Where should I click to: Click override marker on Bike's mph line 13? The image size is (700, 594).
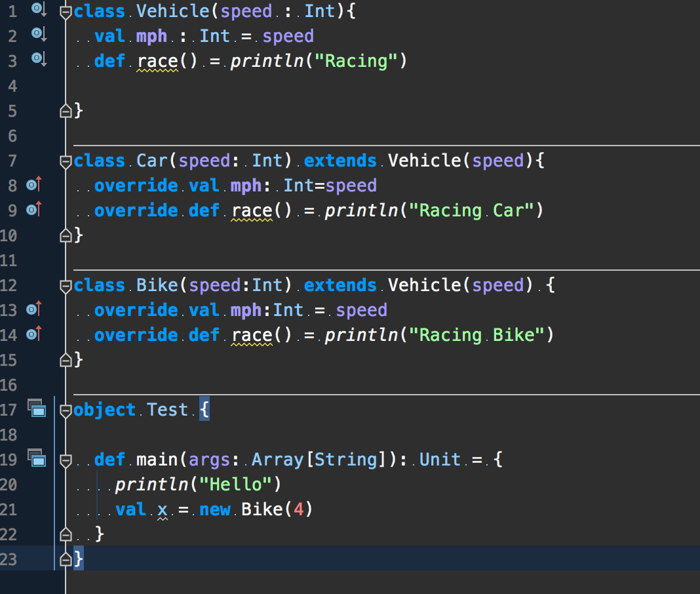[33, 309]
